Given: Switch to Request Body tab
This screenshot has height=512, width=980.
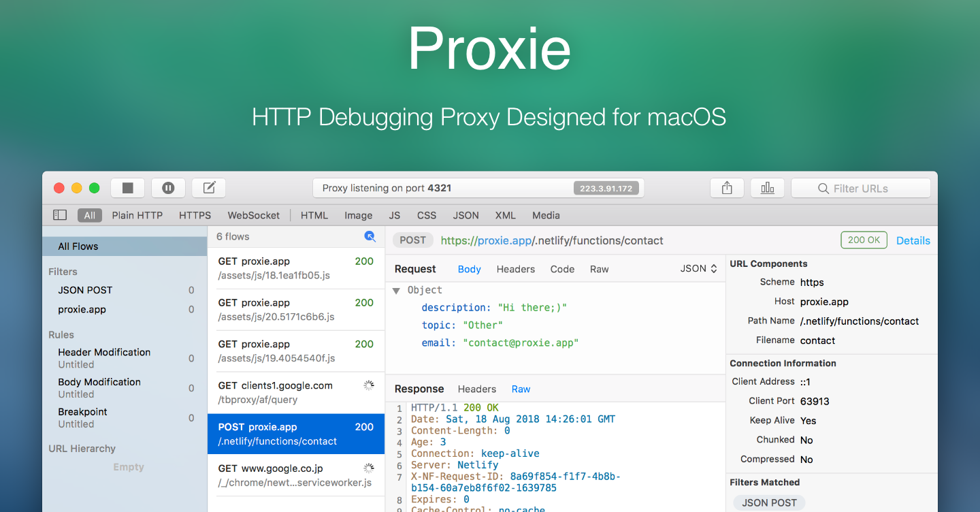Looking at the screenshot, I should (470, 269).
